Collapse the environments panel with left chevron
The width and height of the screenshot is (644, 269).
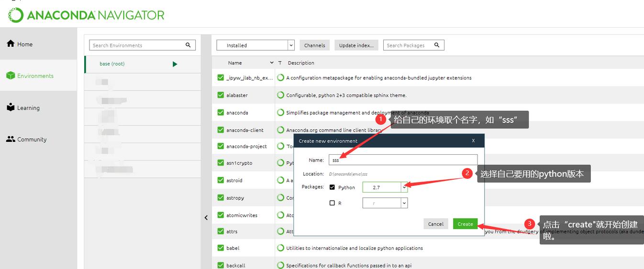(206, 218)
